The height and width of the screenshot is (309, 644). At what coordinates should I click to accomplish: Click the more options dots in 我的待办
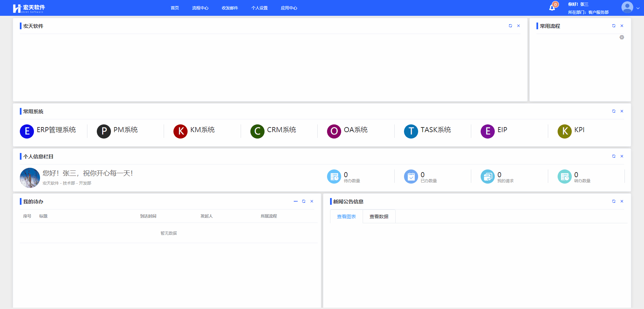tap(295, 201)
